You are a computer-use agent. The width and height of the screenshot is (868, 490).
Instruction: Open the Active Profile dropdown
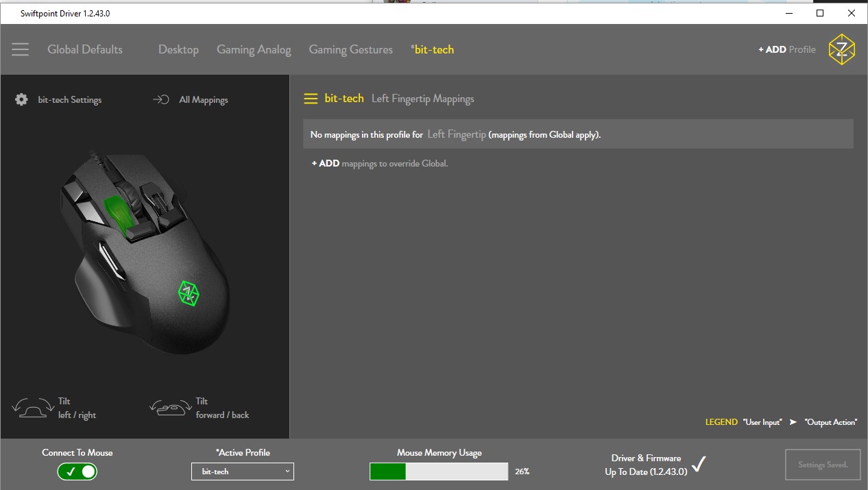tap(243, 471)
